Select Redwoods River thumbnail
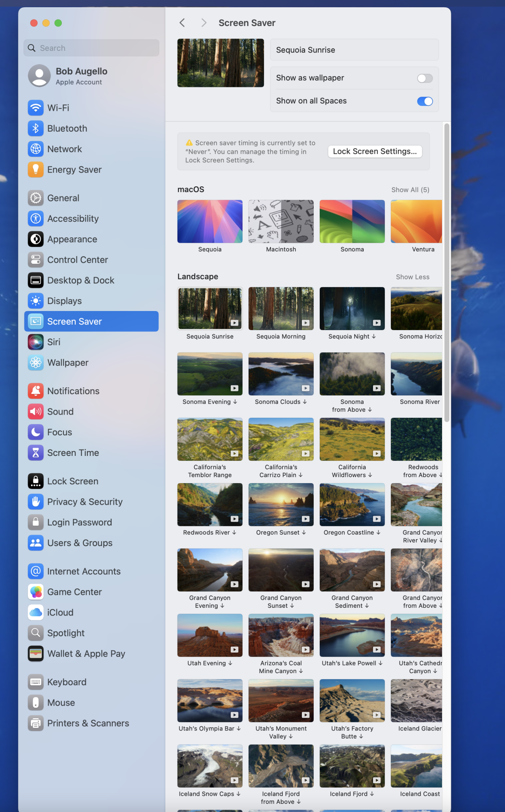The width and height of the screenshot is (505, 812). pyautogui.click(x=210, y=505)
